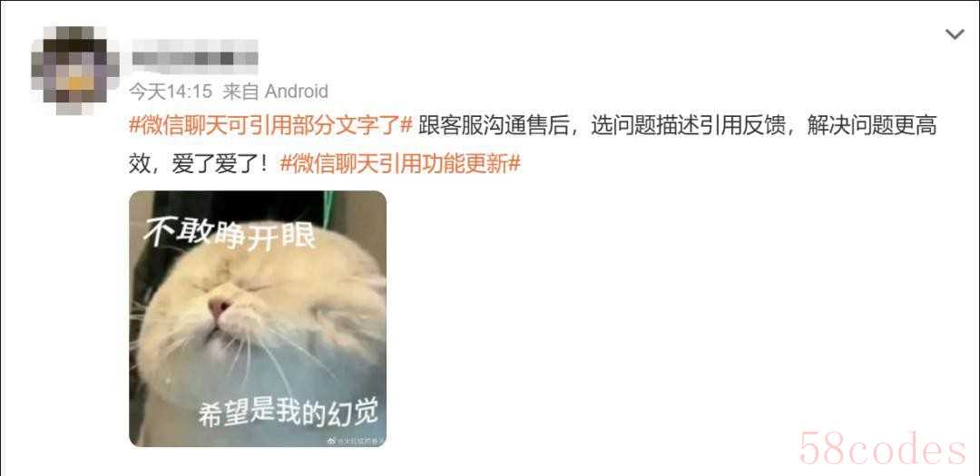Image resolution: width=980 pixels, height=476 pixels.
Task: Click the green strap atop the meme image
Action: [328, 206]
